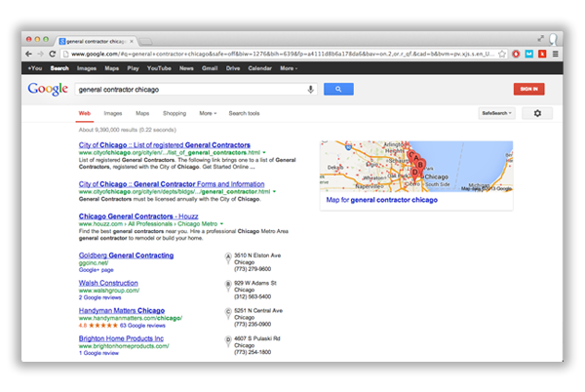Open the Chrome hamburger menu
Image resolution: width=585 pixels, height=392 pixels.
tap(555, 54)
